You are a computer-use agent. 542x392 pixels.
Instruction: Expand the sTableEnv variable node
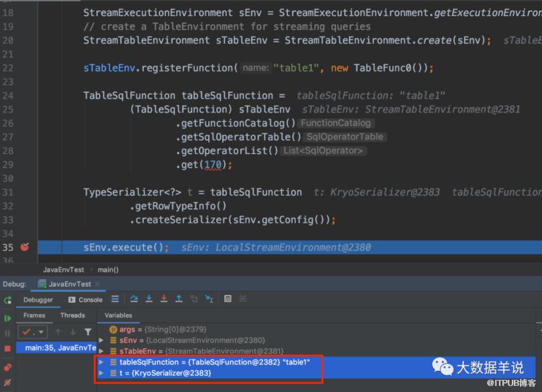point(101,351)
